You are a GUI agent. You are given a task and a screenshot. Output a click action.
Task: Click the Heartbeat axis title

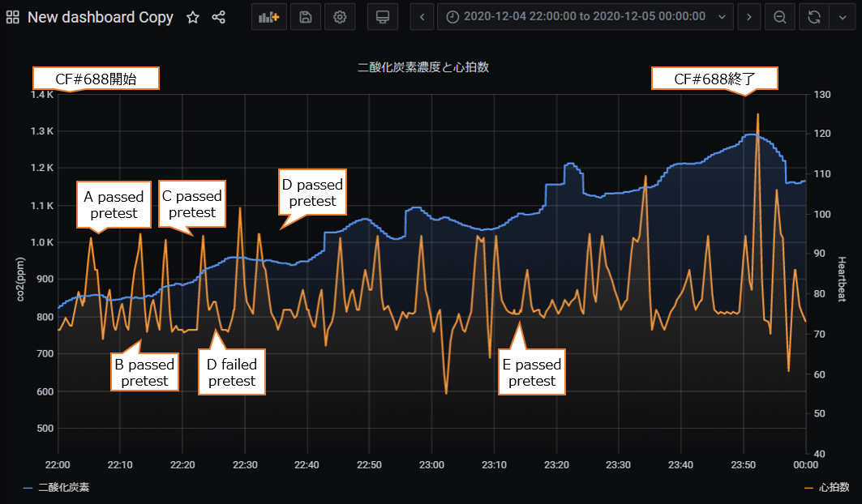point(841,280)
